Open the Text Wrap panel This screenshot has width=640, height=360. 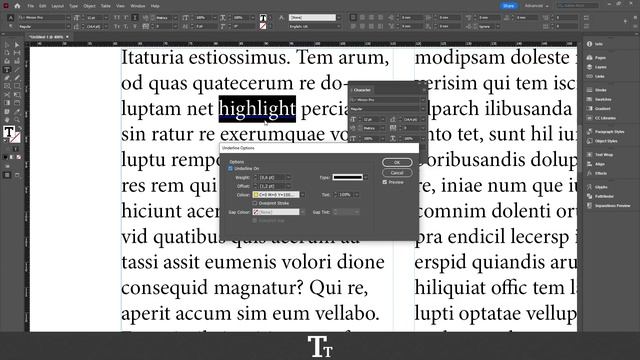tap(600, 155)
